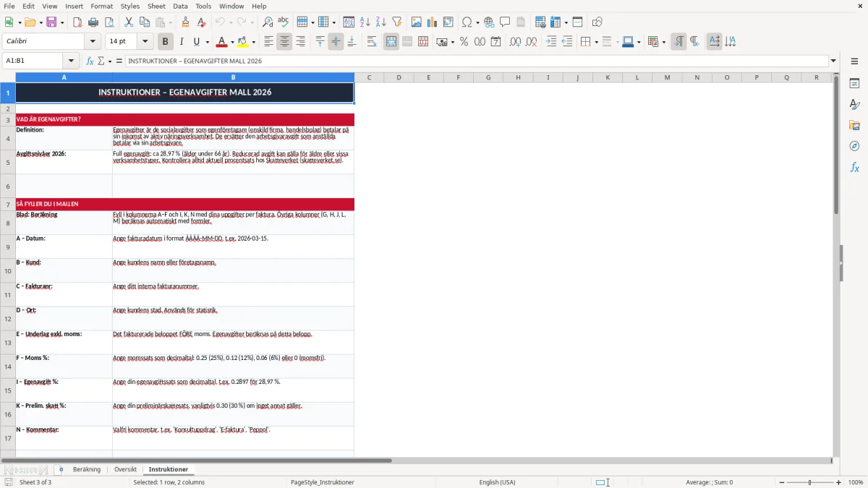Switch to the Beräkning sheet tab
The image size is (868, 488).
tap(87, 469)
